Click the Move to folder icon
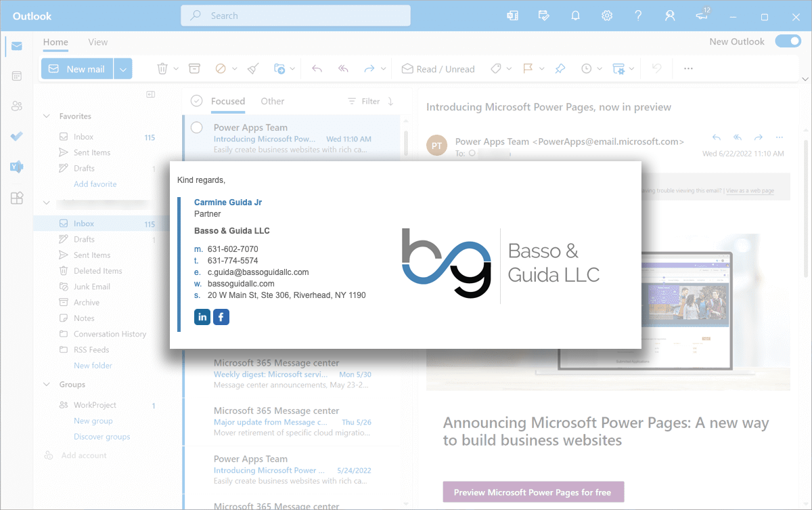812x510 pixels. coord(279,68)
